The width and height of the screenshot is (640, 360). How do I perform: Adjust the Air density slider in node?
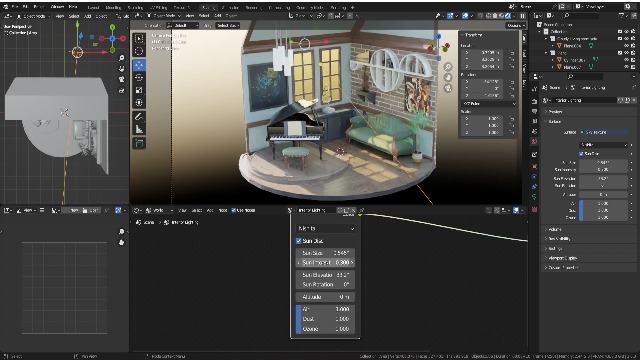pyautogui.click(x=325, y=309)
